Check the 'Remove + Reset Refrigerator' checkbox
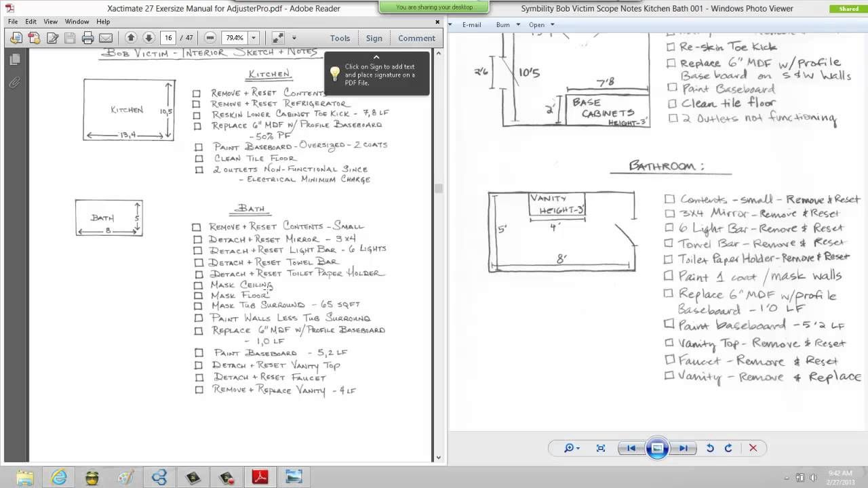 197,105
